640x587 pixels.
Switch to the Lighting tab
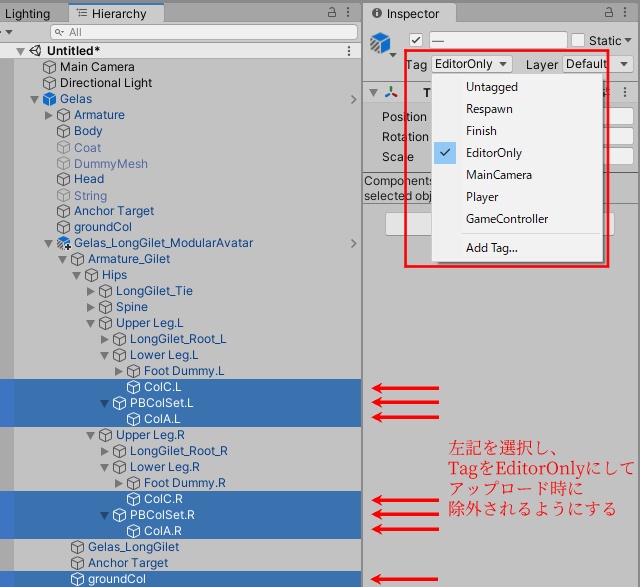[27, 13]
